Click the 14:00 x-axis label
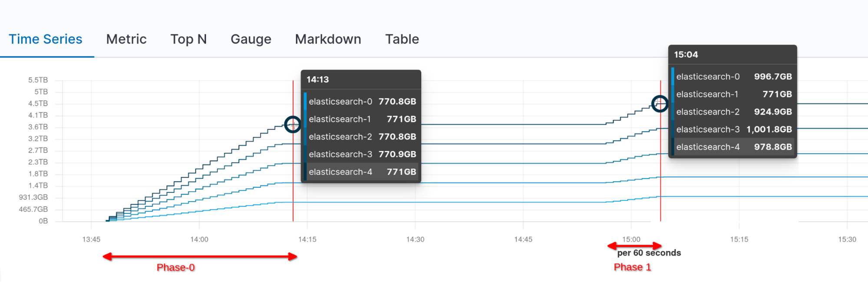 [199, 239]
